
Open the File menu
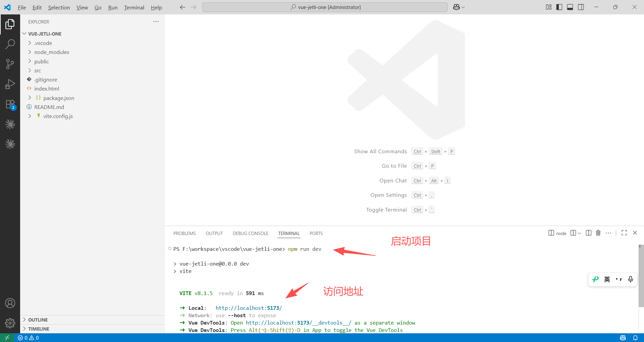coord(22,7)
